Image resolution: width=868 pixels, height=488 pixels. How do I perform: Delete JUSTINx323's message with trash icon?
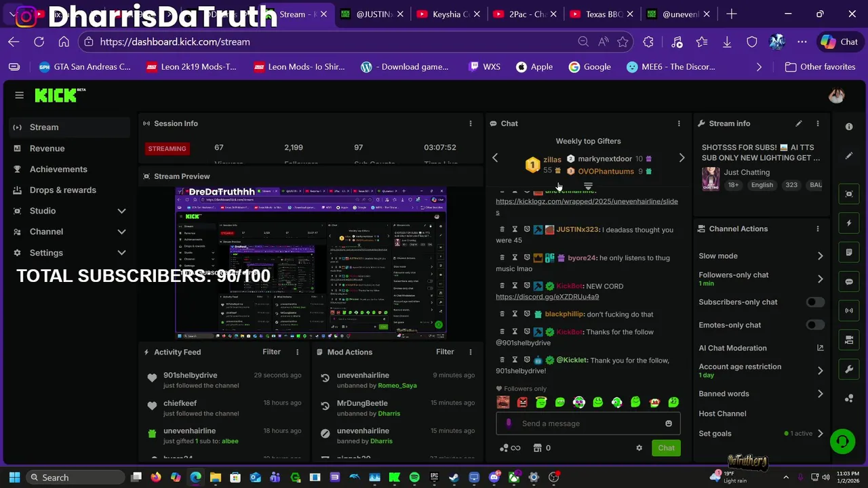click(502, 230)
